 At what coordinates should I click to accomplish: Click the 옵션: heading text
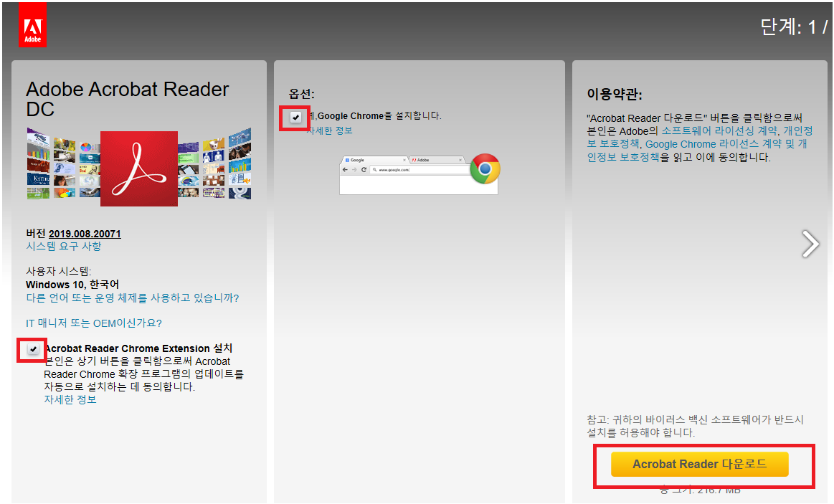pyautogui.click(x=302, y=94)
